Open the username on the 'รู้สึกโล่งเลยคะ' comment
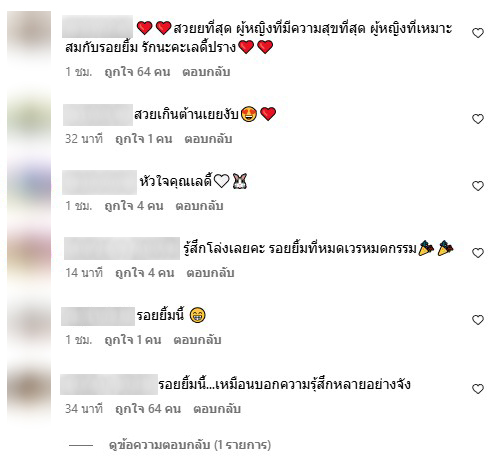The width and height of the screenshot is (497, 465). pyautogui.click(x=122, y=248)
